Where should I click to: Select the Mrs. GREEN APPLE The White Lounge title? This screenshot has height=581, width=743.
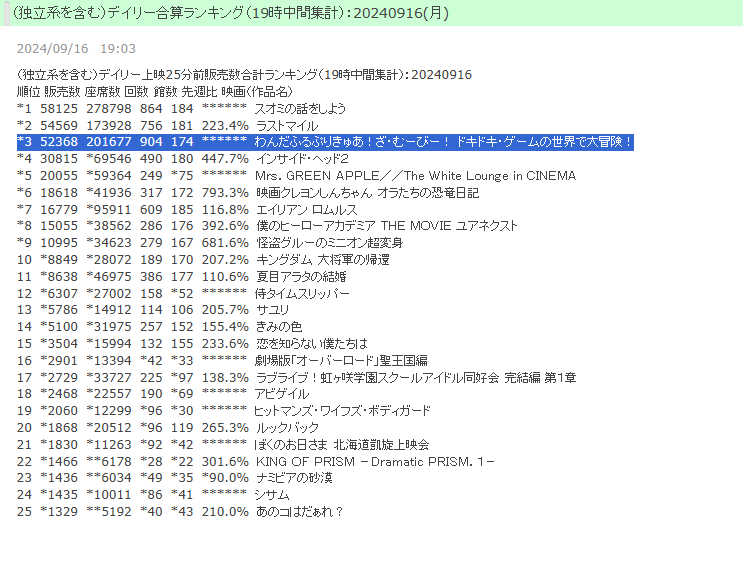coord(416,176)
